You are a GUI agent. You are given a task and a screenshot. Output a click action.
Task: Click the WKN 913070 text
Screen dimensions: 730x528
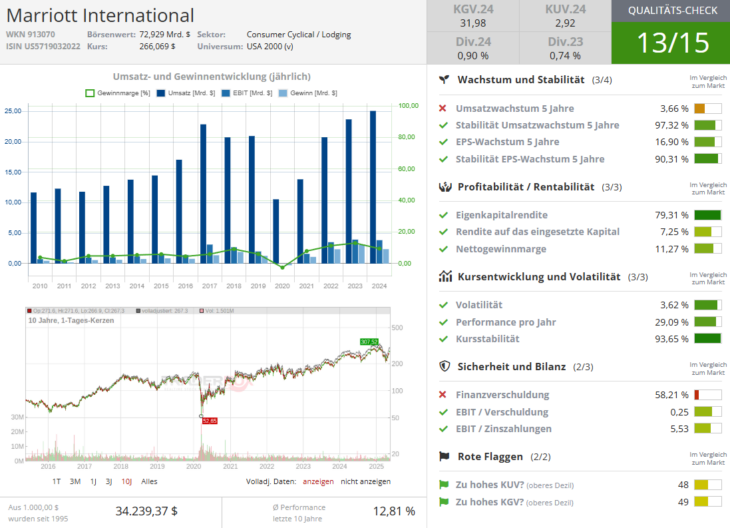[30, 34]
